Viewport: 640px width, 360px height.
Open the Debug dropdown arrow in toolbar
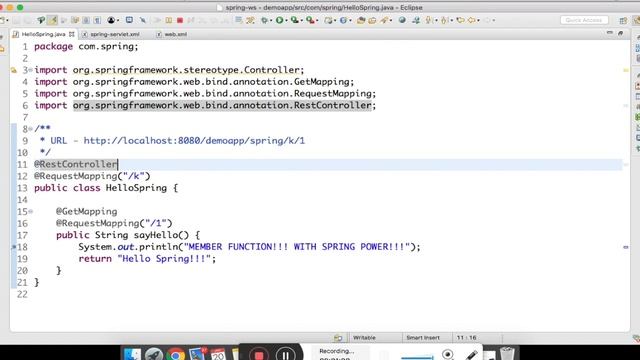pyautogui.click(x=271, y=20)
